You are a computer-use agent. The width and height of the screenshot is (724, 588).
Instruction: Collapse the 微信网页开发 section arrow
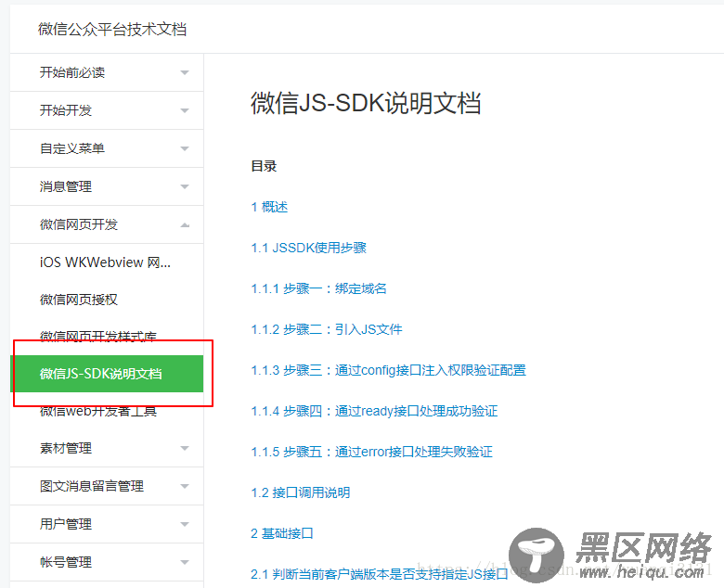185,224
